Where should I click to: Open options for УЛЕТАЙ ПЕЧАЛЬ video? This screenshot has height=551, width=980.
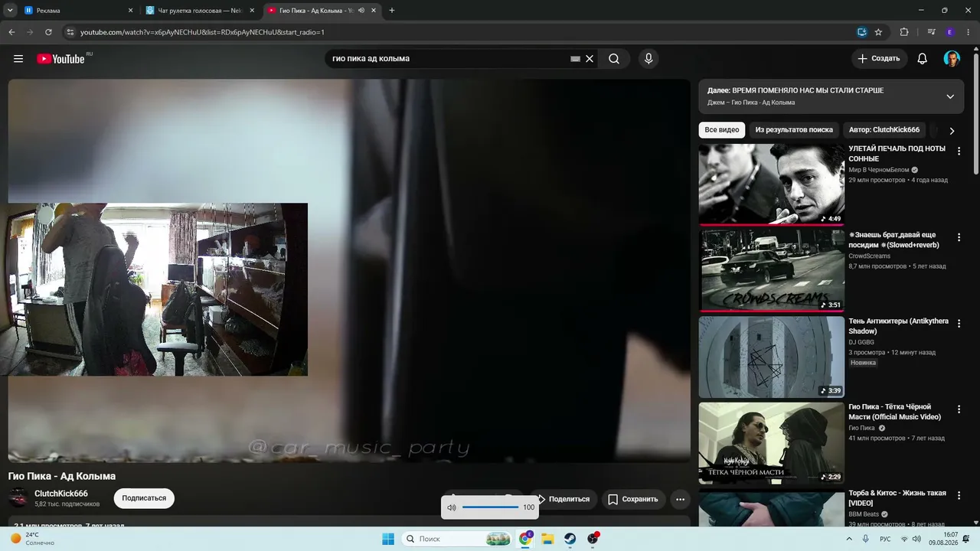point(959,152)
